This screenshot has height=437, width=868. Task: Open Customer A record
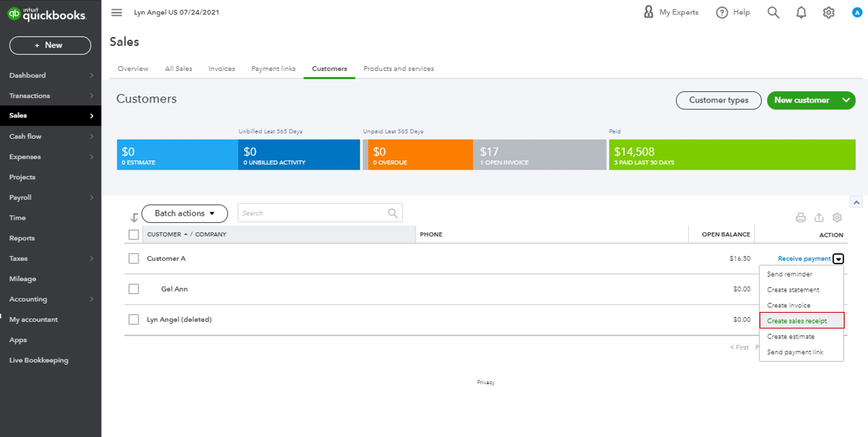pyautogui.click(x=166, y=258)
